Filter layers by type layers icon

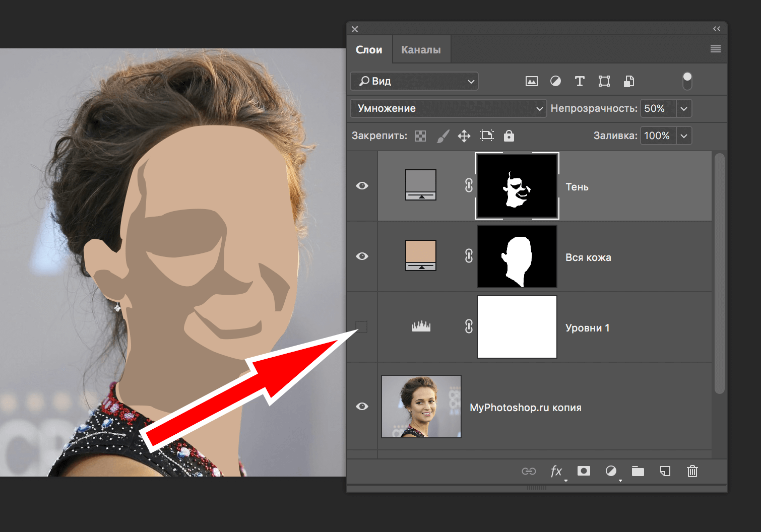point(580,81)
